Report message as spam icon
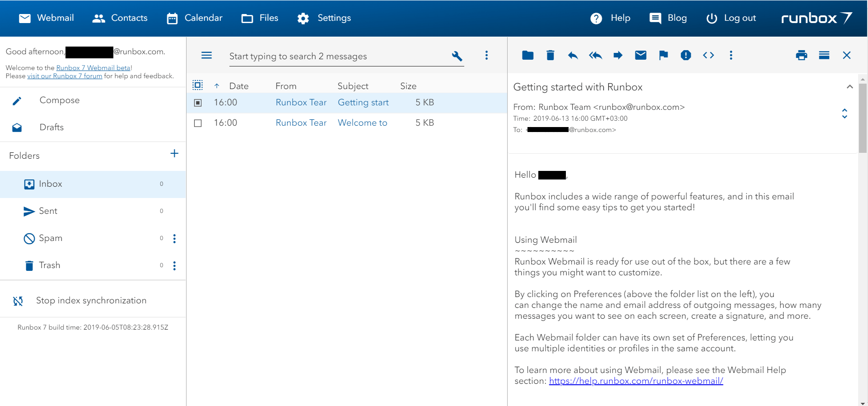 (686, 56)
